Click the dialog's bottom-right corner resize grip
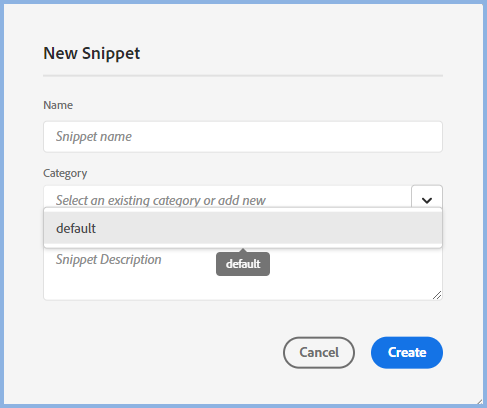The width and height of the screenshot is (487, 408). click(x=479, y=401)
